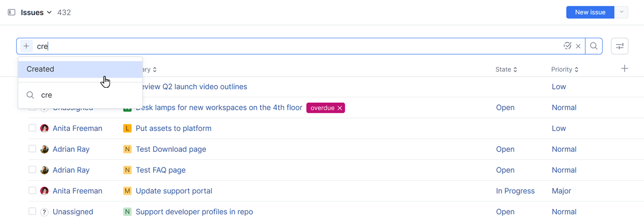This screenshot has width=644, height=218.
Task: Clear the search query with X icon
Action: (x=578, y=46)
